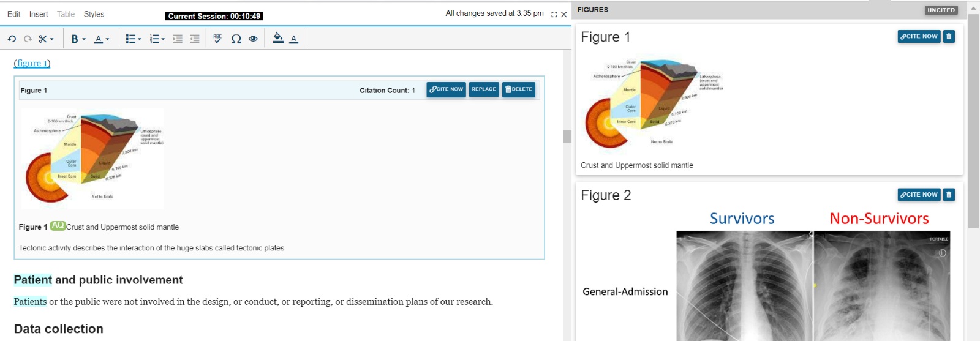Decrease indent of the paragraph
Screen dimensions: 980x341
pos(195,39)
